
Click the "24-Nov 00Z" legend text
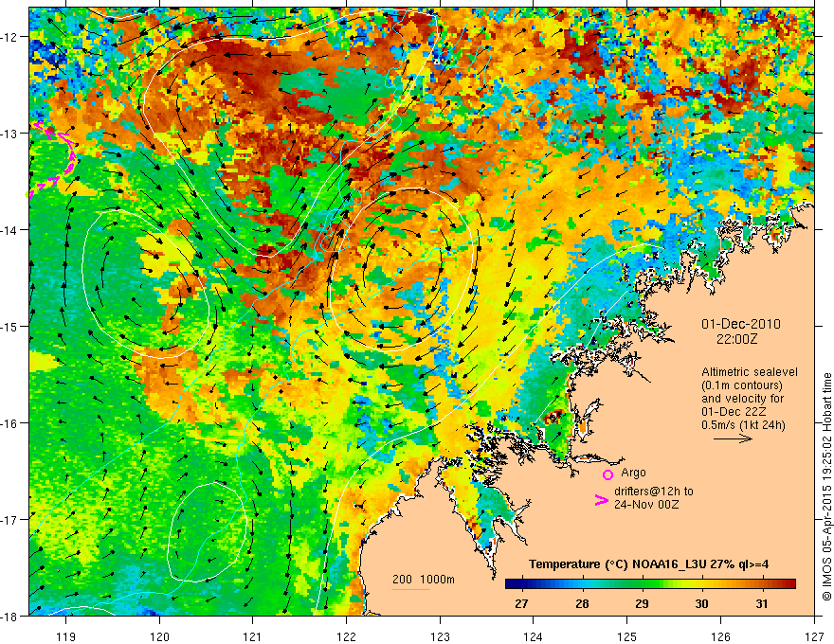pyautogui.click(x=646, y=505)
